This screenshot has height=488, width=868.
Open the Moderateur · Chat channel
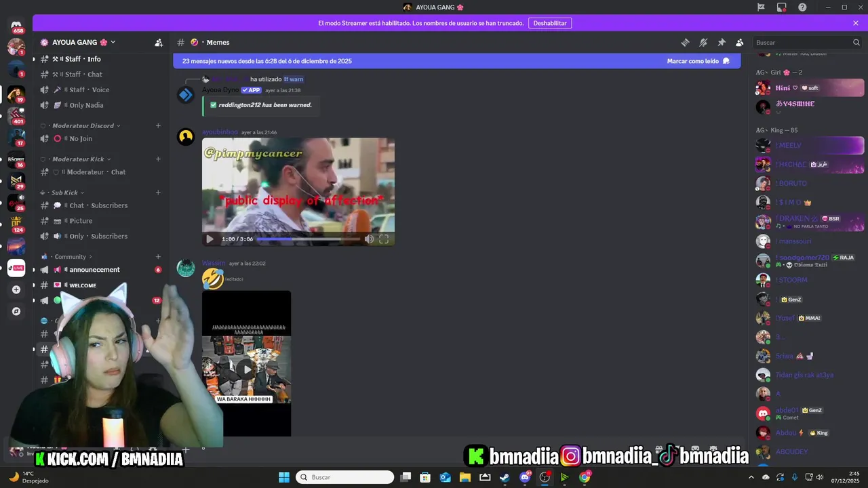(100, 172)
